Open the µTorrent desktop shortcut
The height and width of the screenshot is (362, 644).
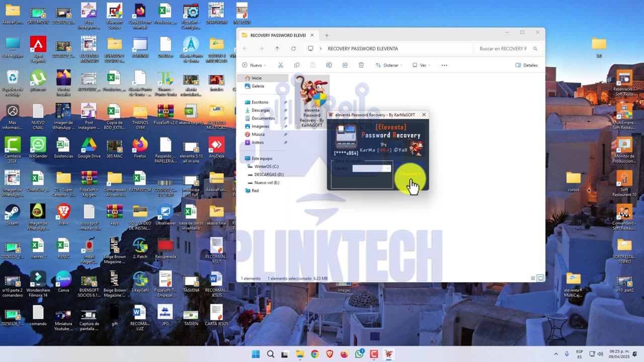tap(38, 80)
